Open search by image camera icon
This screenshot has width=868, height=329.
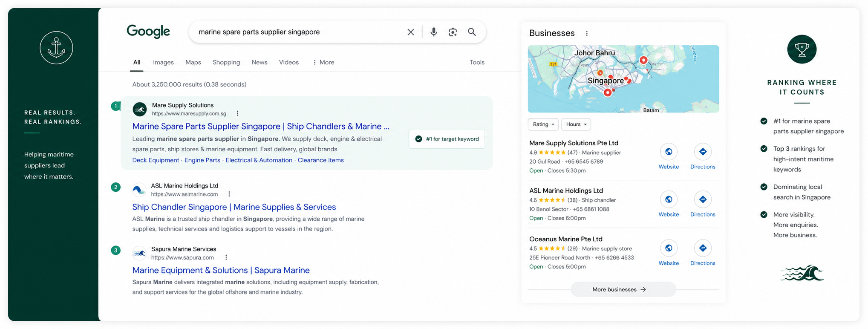pyautogui.click(x=453, y=32)
